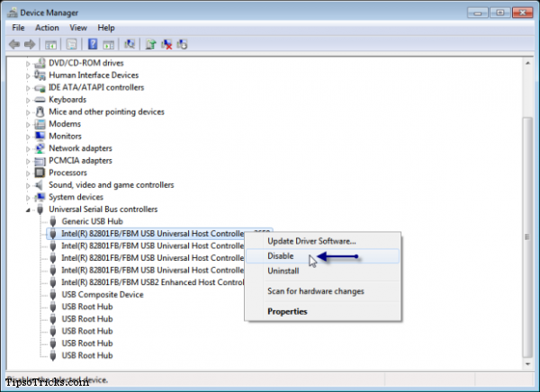
Task: Click the Uninstall red-X toolbar icon
Action: [166, 44]
